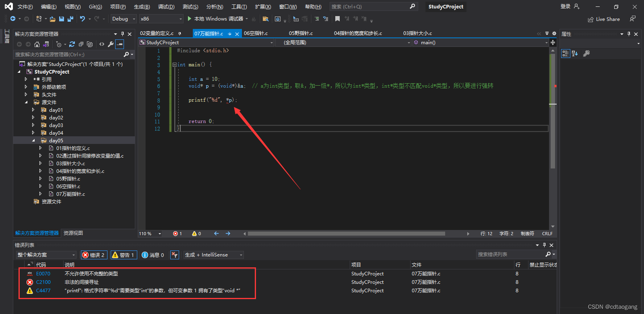Open the 工具(T) menu
This screenshot has height=314, width=644.
pyautogui.click(x=239, y=7)
